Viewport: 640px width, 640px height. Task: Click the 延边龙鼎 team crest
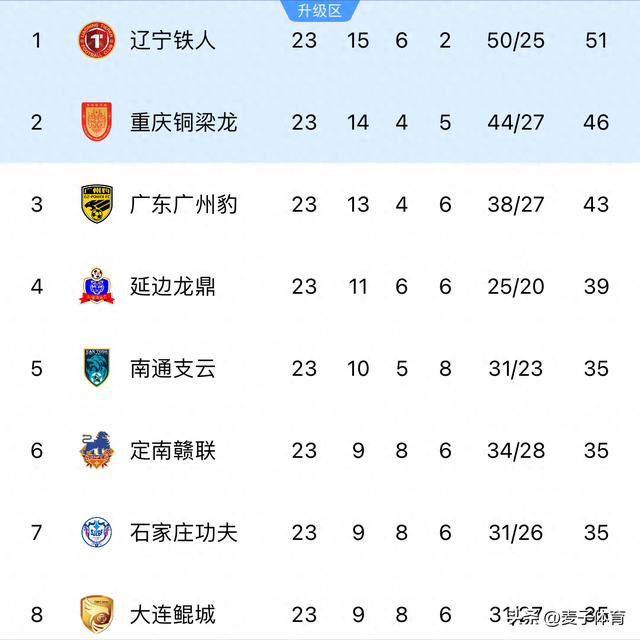97,286
